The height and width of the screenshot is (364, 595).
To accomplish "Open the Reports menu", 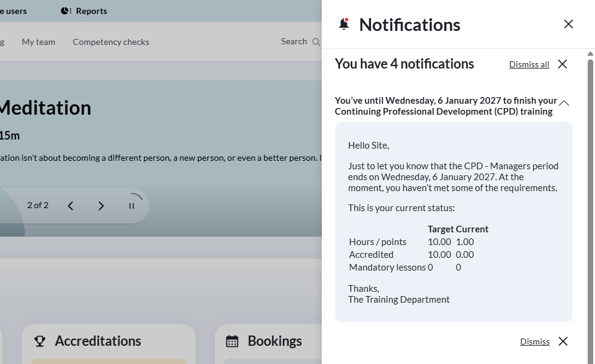I will click(90, 11).
